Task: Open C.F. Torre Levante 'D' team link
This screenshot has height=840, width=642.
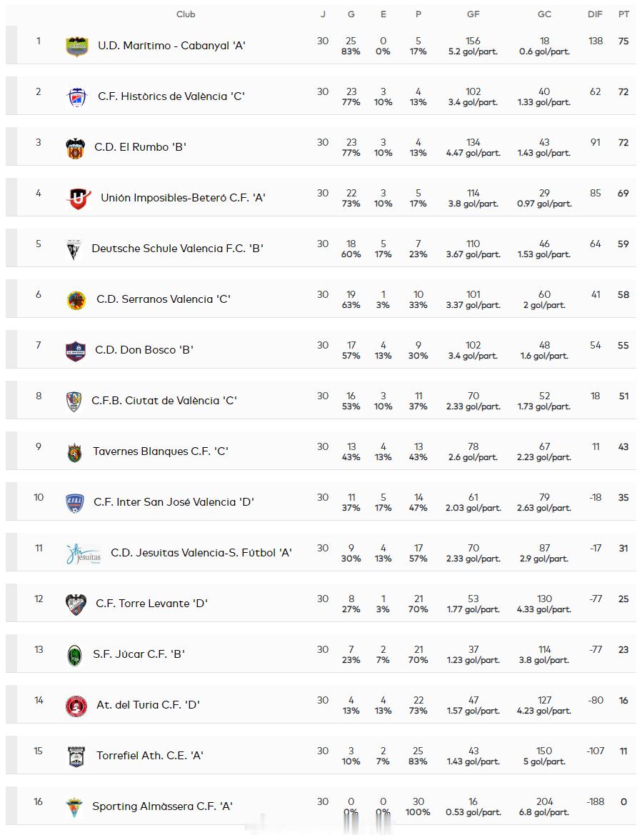Action: [x=151, y=604]
